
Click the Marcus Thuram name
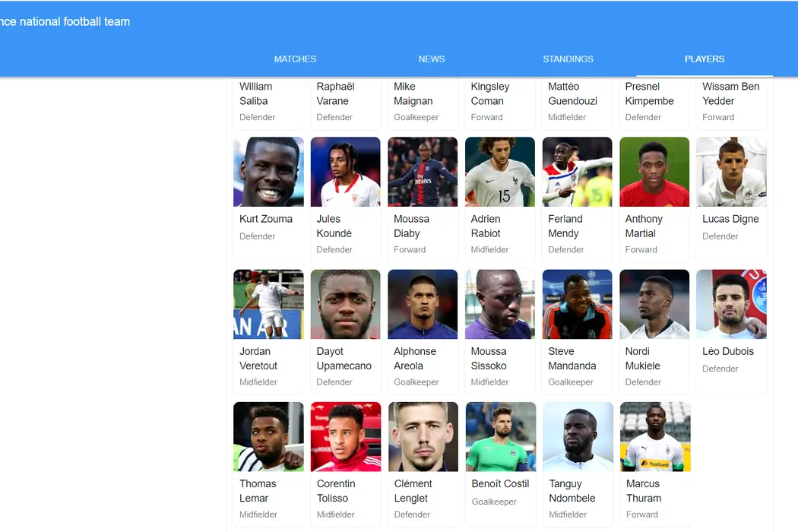tap(644, 491)
